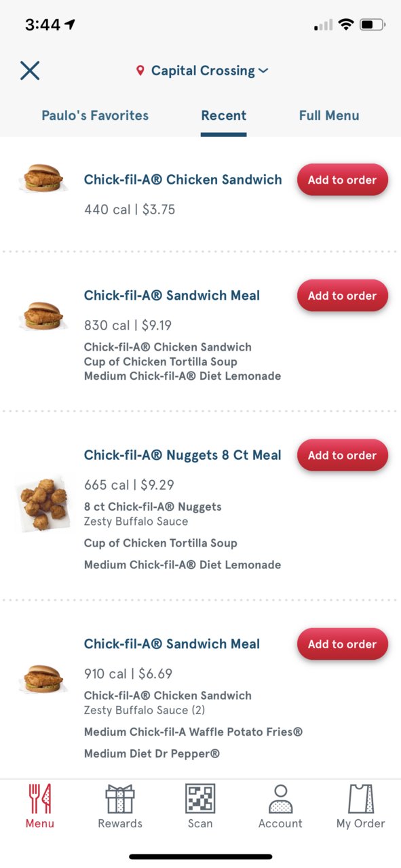The width and height of the screenshot is (401, 868).
Task: Select the Recent tab
Action: point(223,115)
